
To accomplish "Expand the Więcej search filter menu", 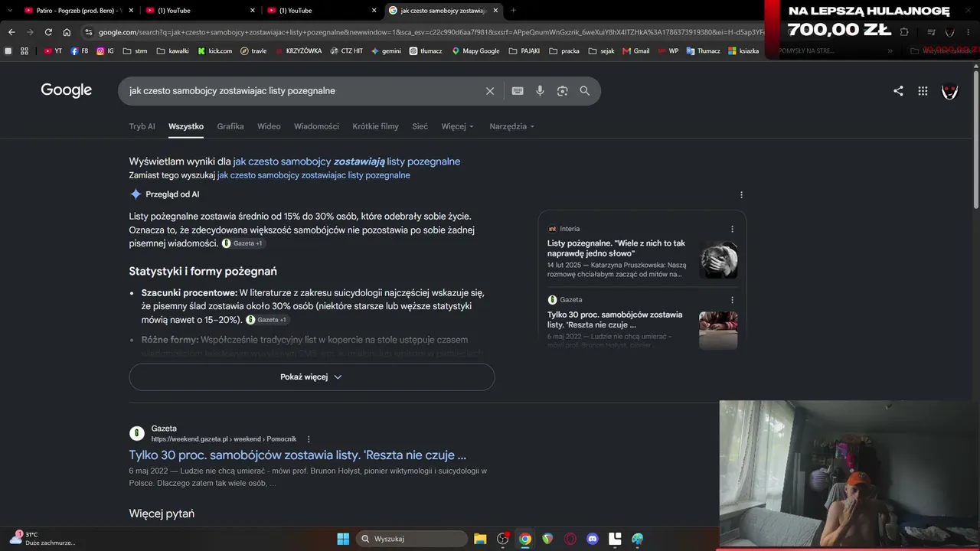I will (x=458, y=126).
